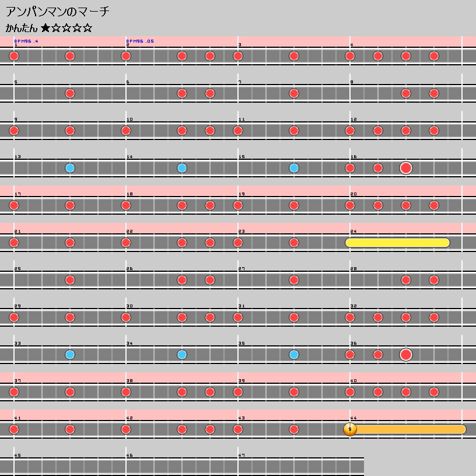Click the measure number 45 label
476x476 pixels.
point(17,455)
